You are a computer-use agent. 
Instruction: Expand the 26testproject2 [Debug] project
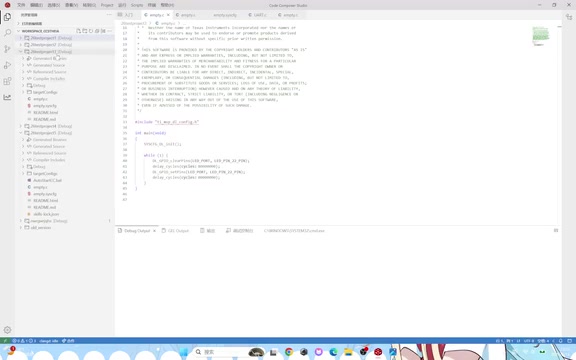pos(65,45)
